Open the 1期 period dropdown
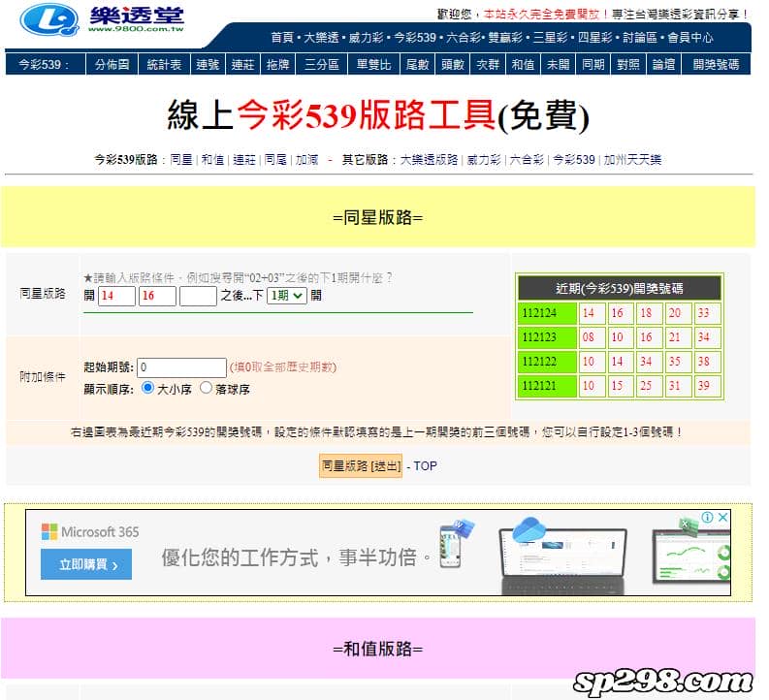Viewport: 769px width, 700px height. click(287, 296)
